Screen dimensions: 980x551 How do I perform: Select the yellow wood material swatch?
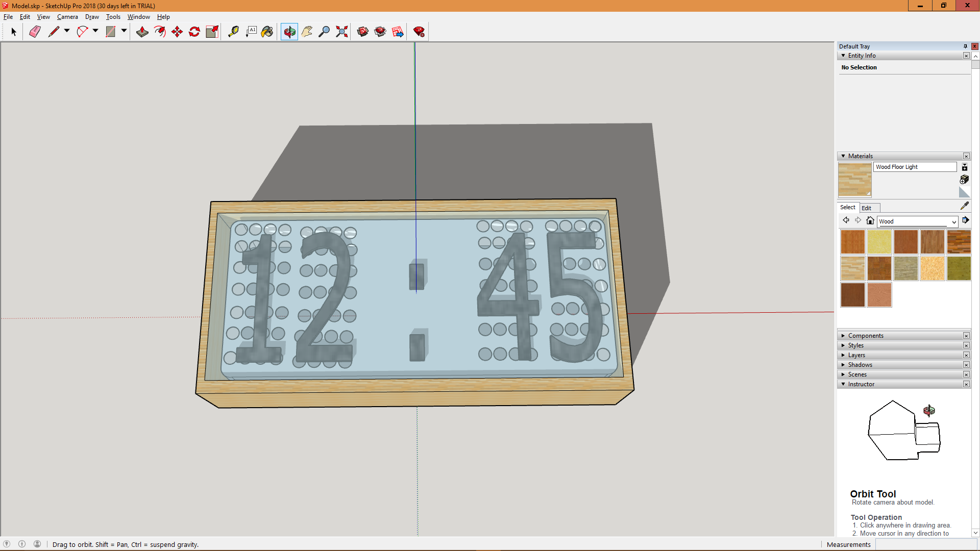coord(879,242)
